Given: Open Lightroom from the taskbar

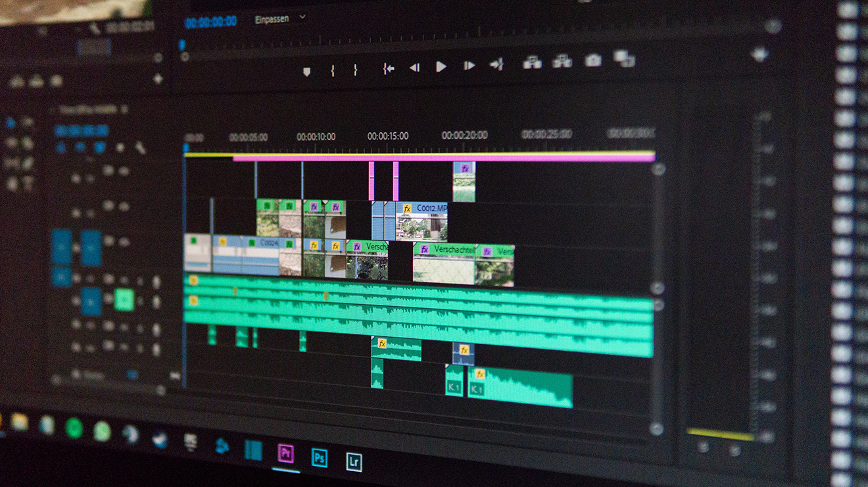Looking at the screenshot, I should [x=354, y=461].
